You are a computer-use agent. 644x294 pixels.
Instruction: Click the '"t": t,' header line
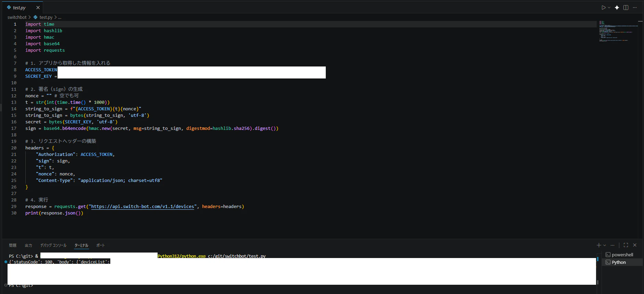coord(45,168)
